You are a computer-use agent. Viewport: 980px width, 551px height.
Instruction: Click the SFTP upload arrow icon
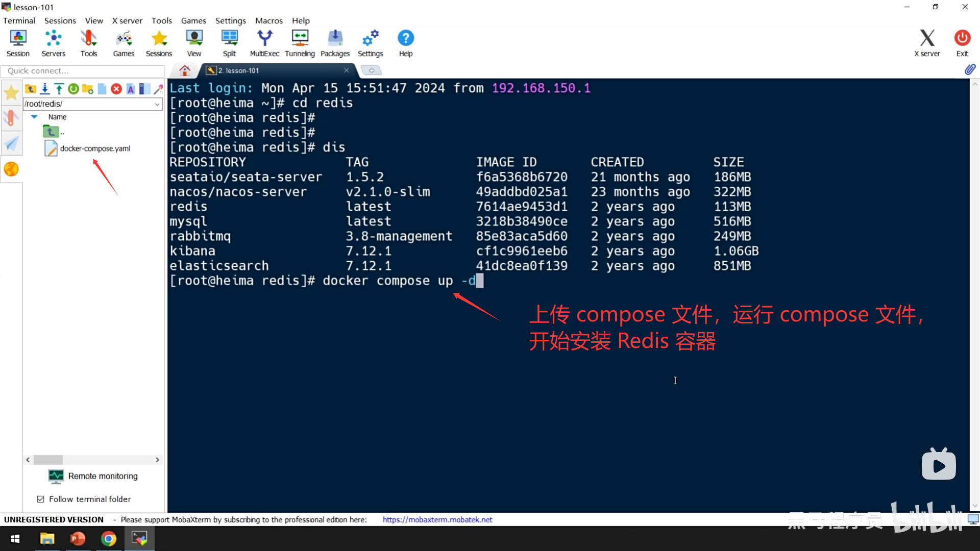pos(59,89)
